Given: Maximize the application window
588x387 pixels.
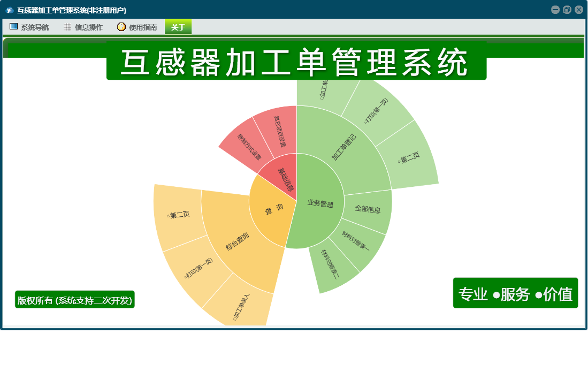Looking at the screenshot, I should coord(567,10).
